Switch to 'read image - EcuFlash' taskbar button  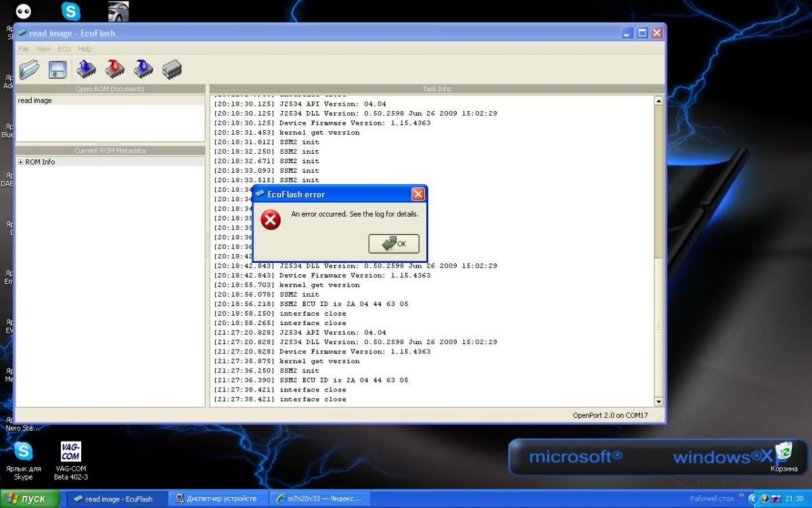pos(116,499)
